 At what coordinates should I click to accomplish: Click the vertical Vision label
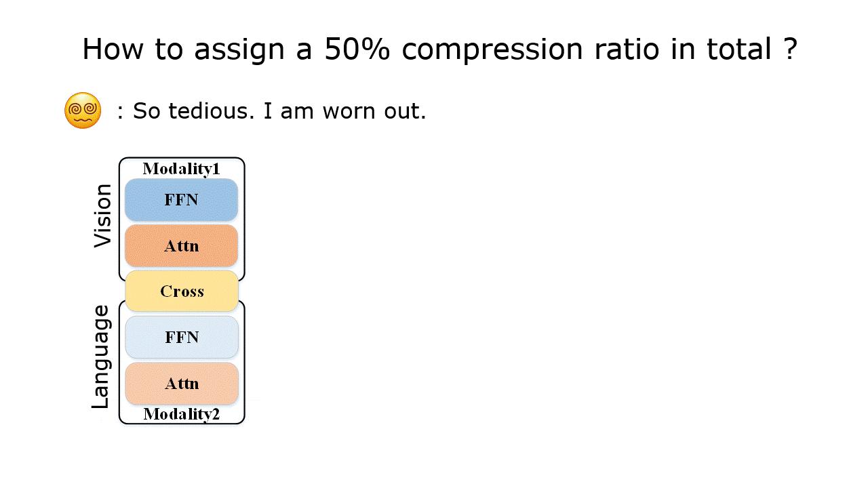coord(102,216)
